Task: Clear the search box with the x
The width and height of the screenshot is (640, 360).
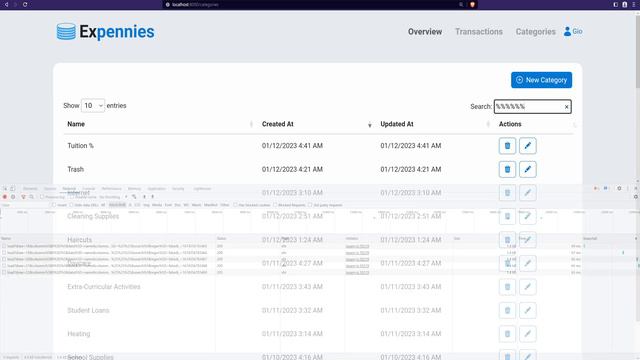Action: click(567, 107)
